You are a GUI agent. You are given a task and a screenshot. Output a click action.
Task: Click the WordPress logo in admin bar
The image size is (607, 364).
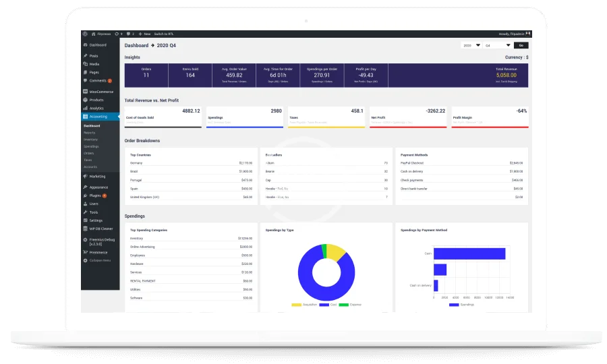click(85, 34)
